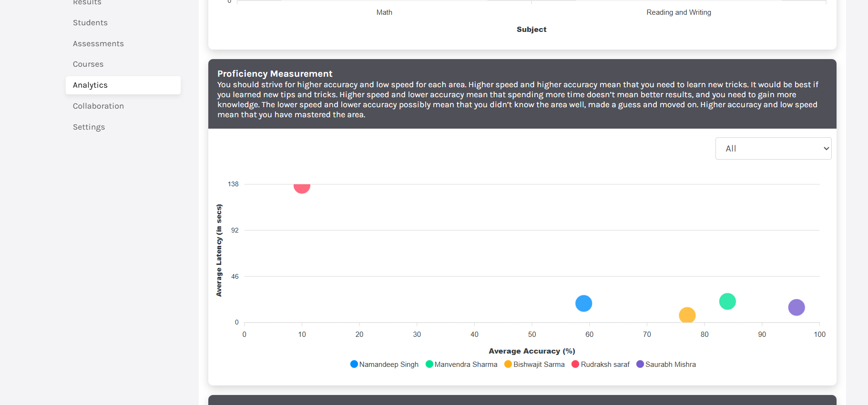Viewport: 868px width, 405px height.
Task: Click the orange data point on the chart
Action: 687,315
